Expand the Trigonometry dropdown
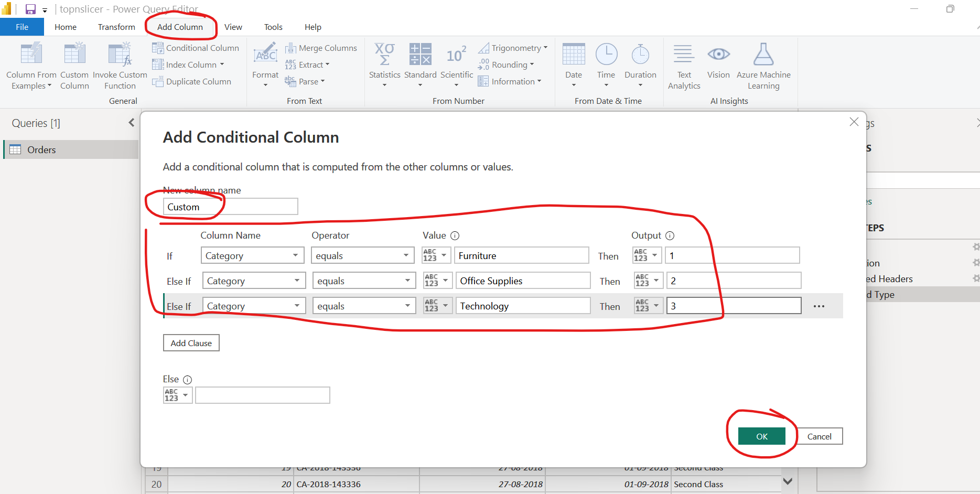The height and width of the screenshot is (494, 980). point(545,48)
